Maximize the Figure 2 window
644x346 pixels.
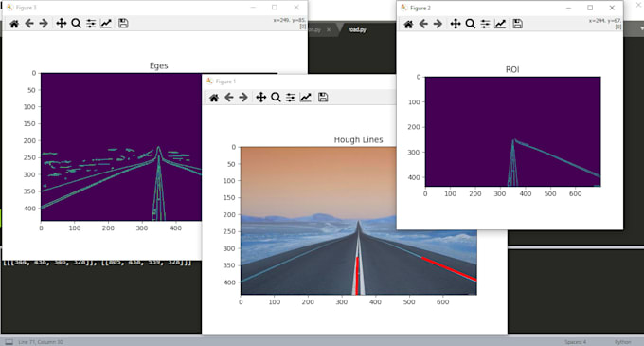point(590,8)
